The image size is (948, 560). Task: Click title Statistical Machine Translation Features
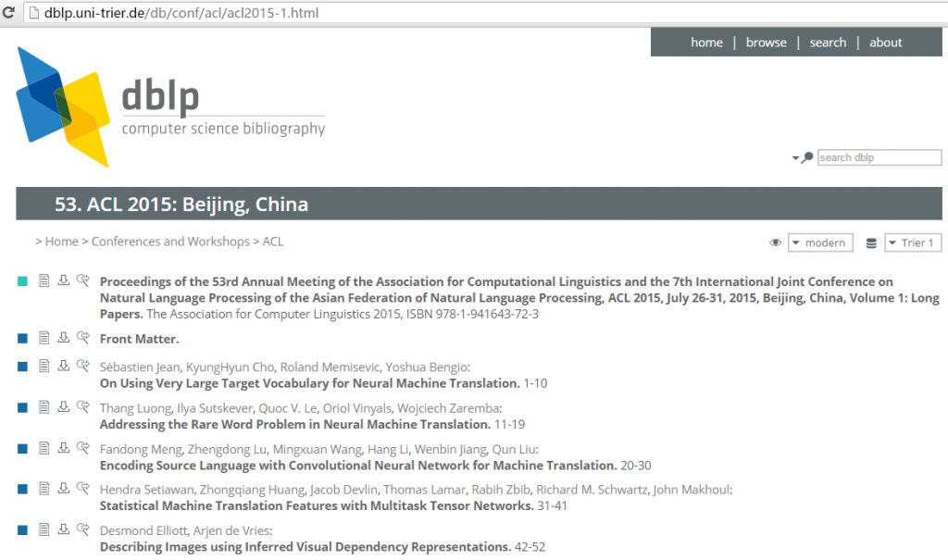coord(317,506)
